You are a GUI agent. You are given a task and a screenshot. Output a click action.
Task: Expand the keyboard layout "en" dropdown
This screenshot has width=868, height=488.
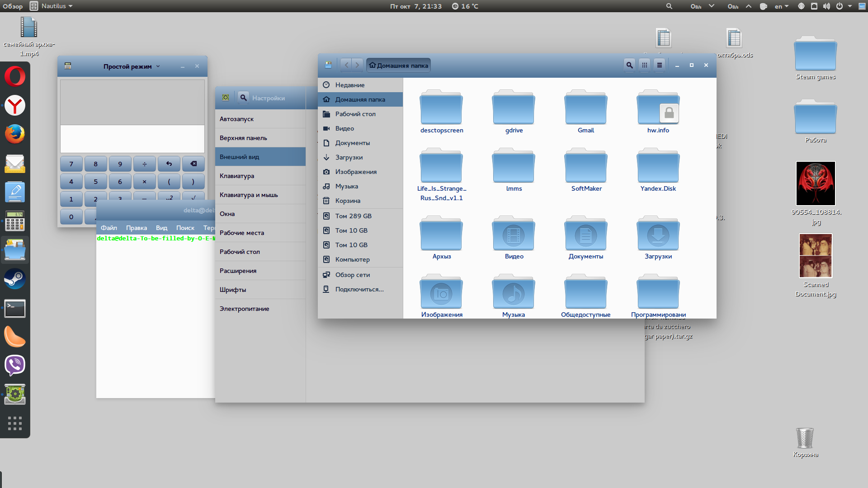pos(781,6)
